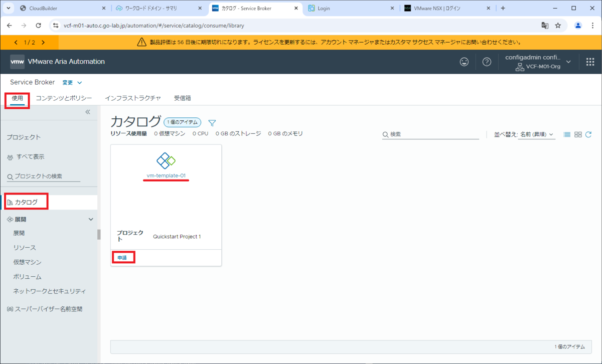
Task: Click the translate page icon
Action: [545, 25]
